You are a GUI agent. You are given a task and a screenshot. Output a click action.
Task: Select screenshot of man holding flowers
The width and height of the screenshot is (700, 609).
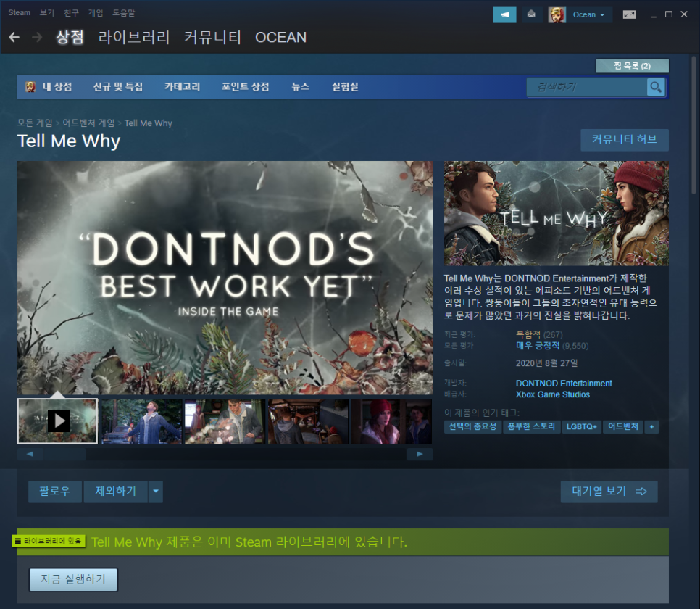pos(225,421)
